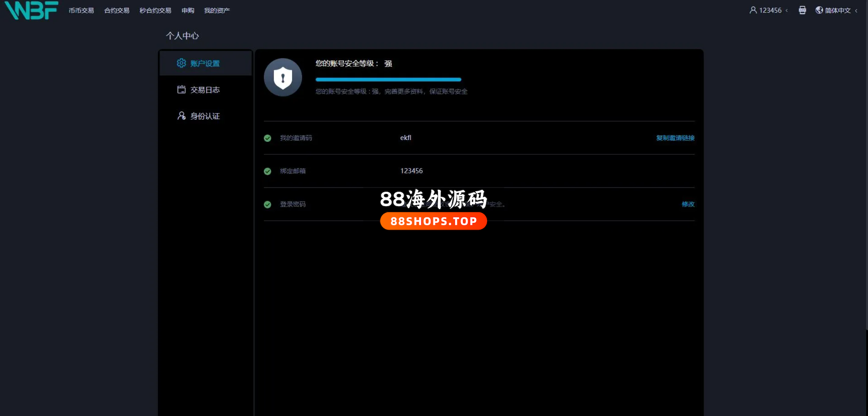Viewport: 868px width, 416px height.
Task: Open the 合约交易 menu
Action: point(117,10)
